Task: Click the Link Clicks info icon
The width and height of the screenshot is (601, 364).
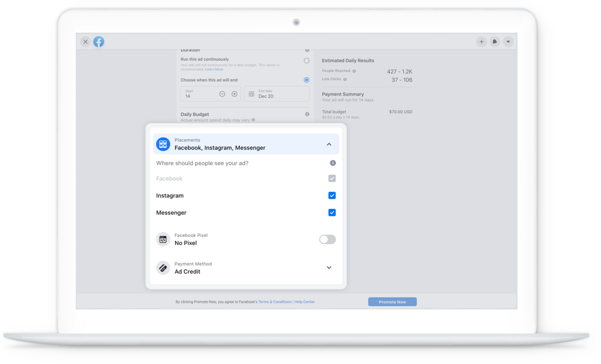Action: pos(345,79)
